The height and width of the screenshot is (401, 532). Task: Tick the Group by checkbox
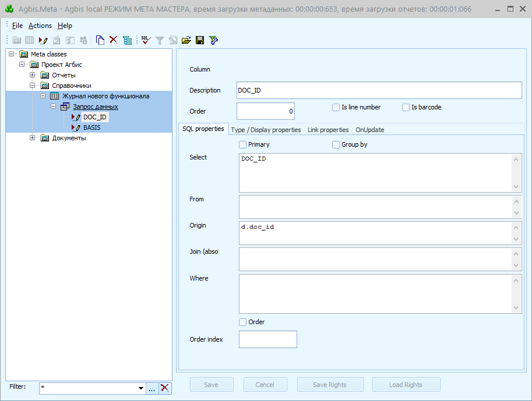pyautogui.click(x=336, y=145)
